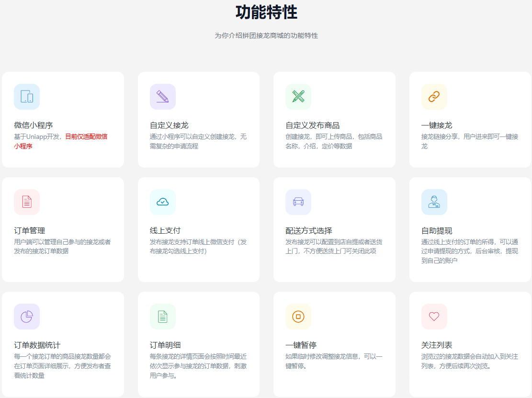Click the orange one-click pause icon

click(298, 317)
